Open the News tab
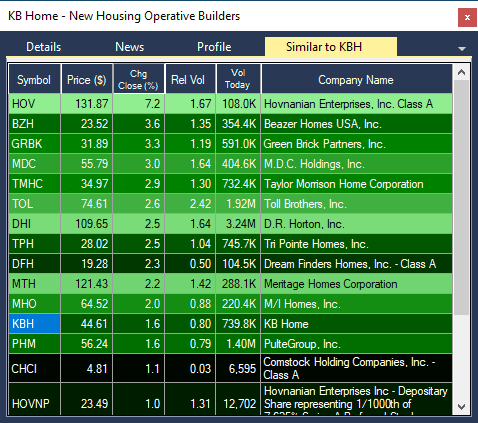The image size is (478, 423). pos(130,47)
